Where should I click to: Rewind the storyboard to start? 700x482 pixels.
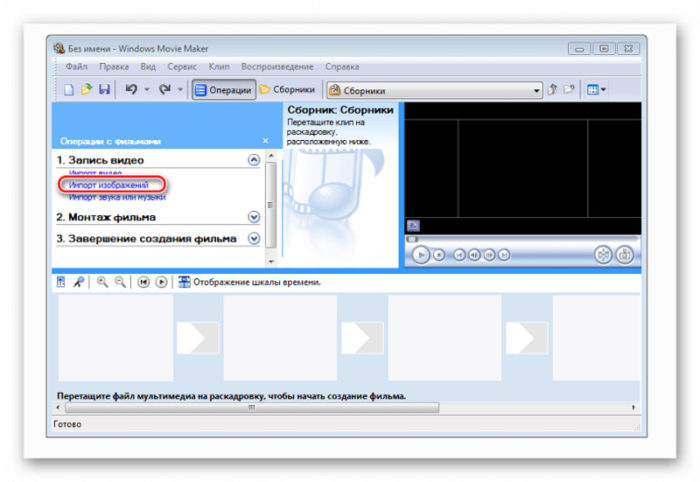pyautogui.click(x=143, y=282)
